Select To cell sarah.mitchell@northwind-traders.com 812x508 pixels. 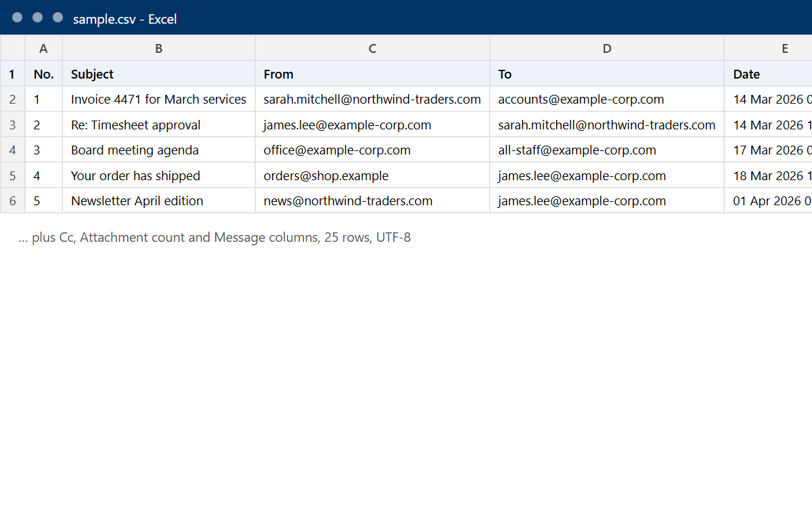pyautogui.click(x=607, y=125)
